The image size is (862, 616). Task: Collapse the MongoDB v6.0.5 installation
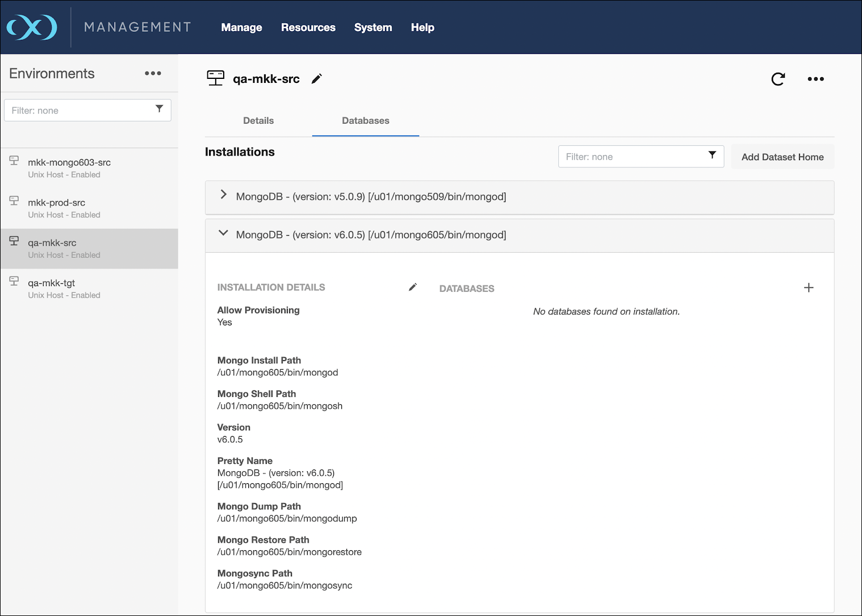tap(224, 233)
